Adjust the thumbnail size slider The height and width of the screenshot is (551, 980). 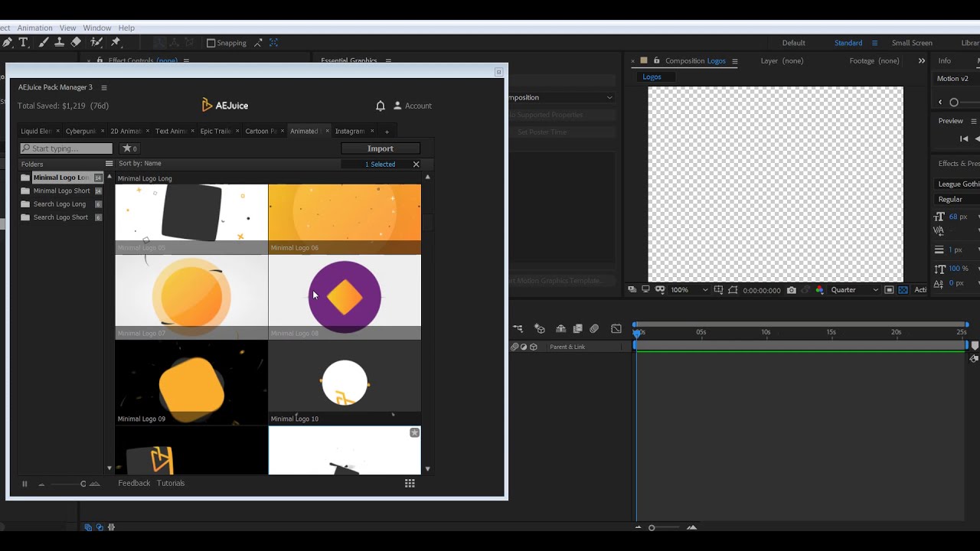pos(67,484)
